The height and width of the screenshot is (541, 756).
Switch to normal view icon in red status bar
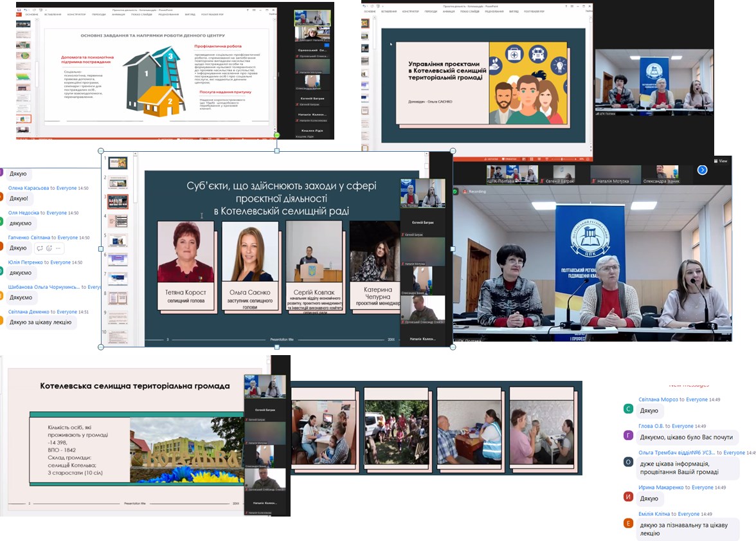(525, 159)
